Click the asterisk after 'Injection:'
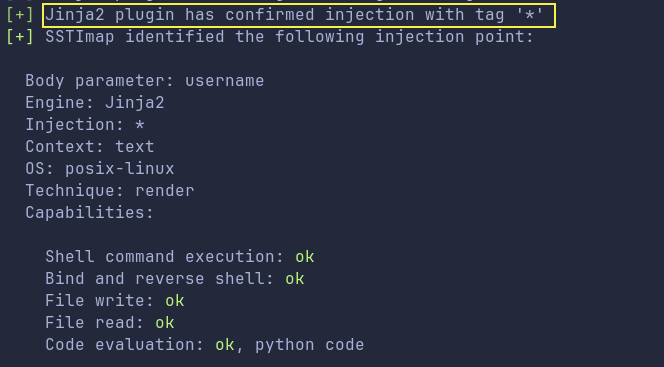 139,125
